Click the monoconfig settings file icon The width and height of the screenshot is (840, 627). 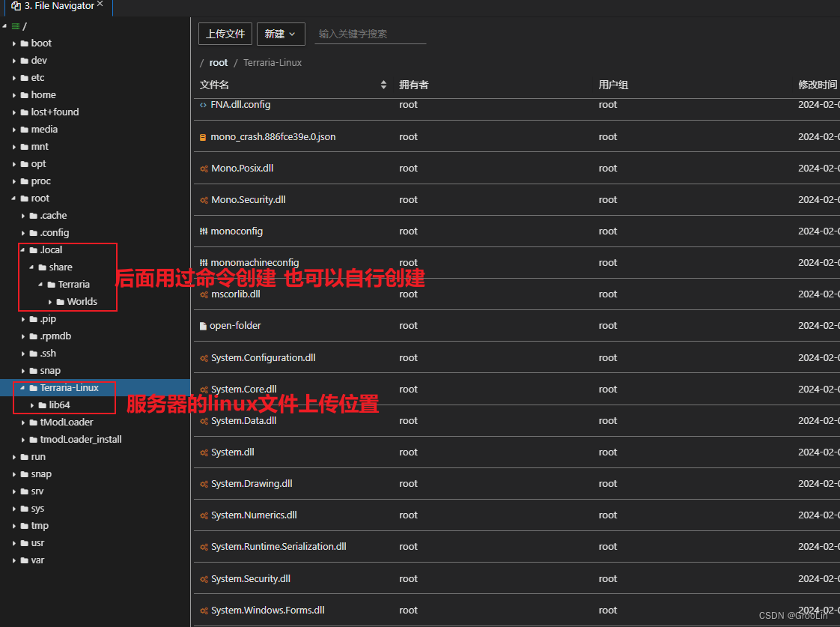pyautogui.click(x=204, y=231)
